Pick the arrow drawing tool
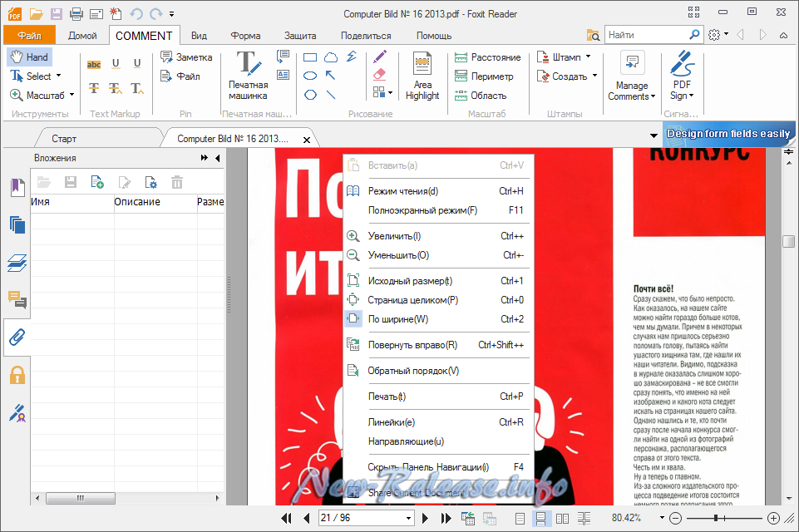The height and width of the screenshot is (532, 799). [331, 76]
